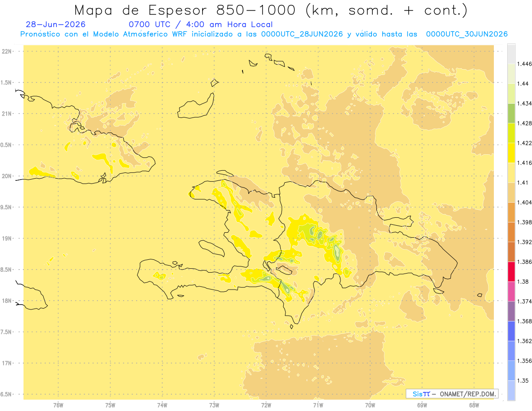This screenshot has width=532, height=411.
Task: Click the 17N latitude axis label
Action: (x=7, y=363)
